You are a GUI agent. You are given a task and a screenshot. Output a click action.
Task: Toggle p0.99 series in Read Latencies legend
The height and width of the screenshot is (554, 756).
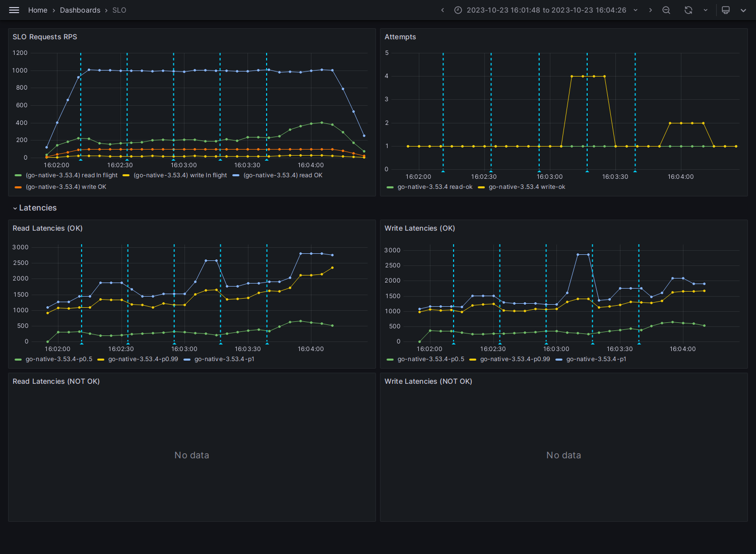[x=143, y=359]
